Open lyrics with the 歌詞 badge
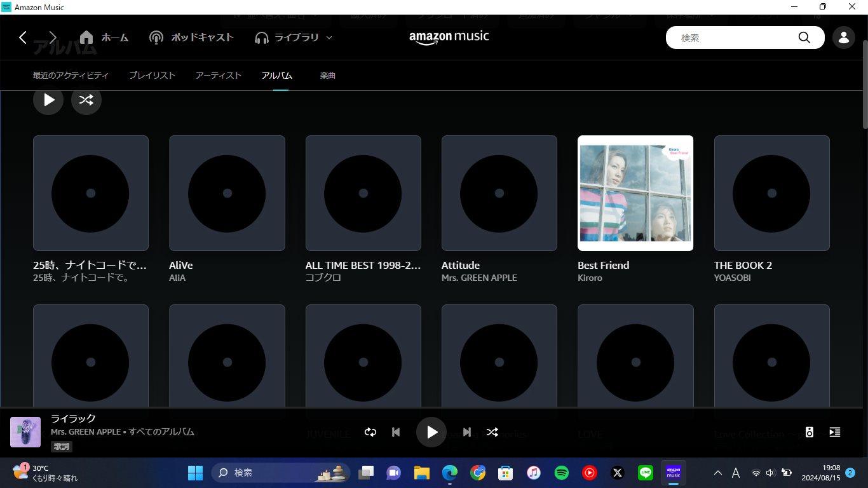This screenshot has height=488, width=868. (62, 447)
